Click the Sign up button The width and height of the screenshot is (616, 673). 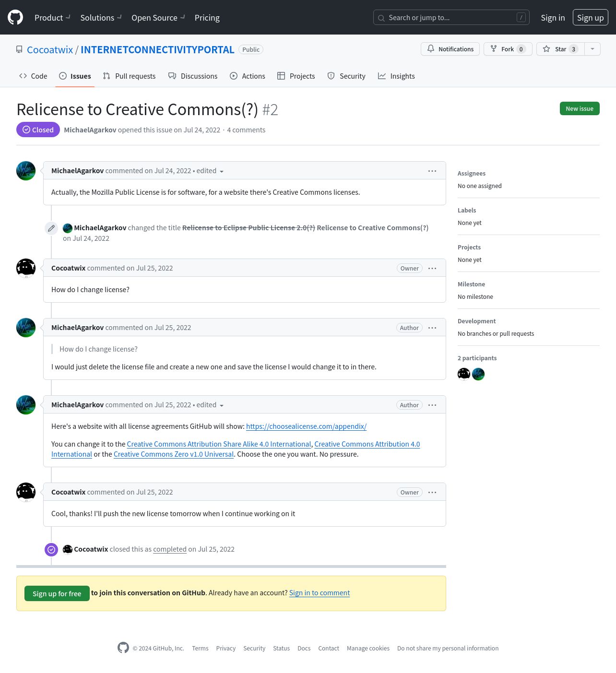(x=591, y=17)
